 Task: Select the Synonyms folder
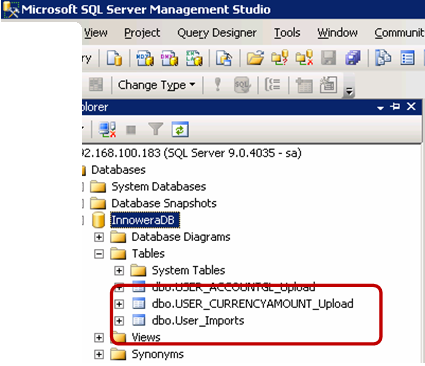[158, 354]
